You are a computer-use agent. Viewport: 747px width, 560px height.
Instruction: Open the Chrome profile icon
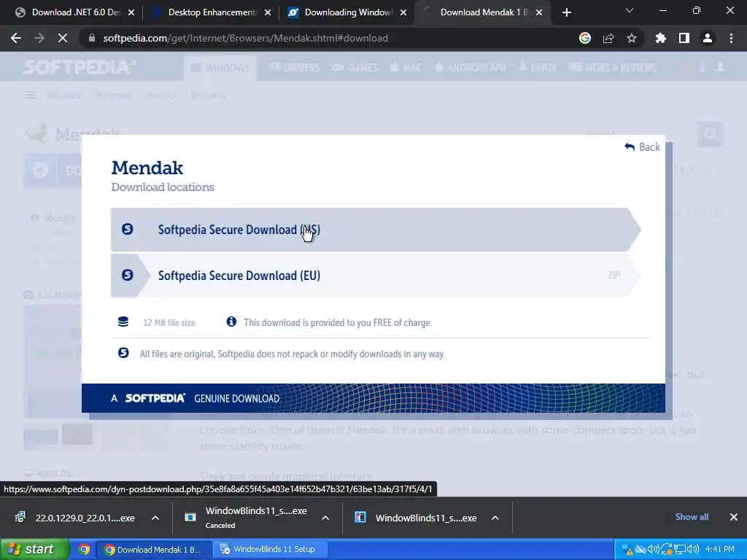point(708,38)
